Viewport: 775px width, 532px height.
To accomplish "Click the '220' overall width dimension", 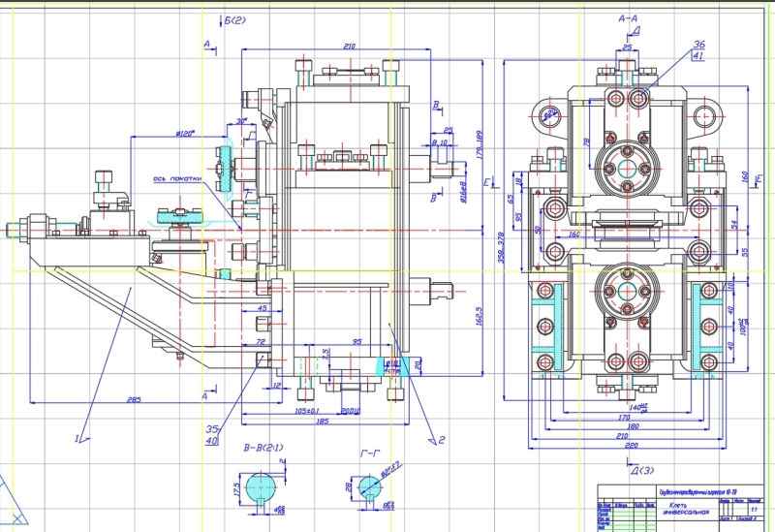I will tap(632, 446).
